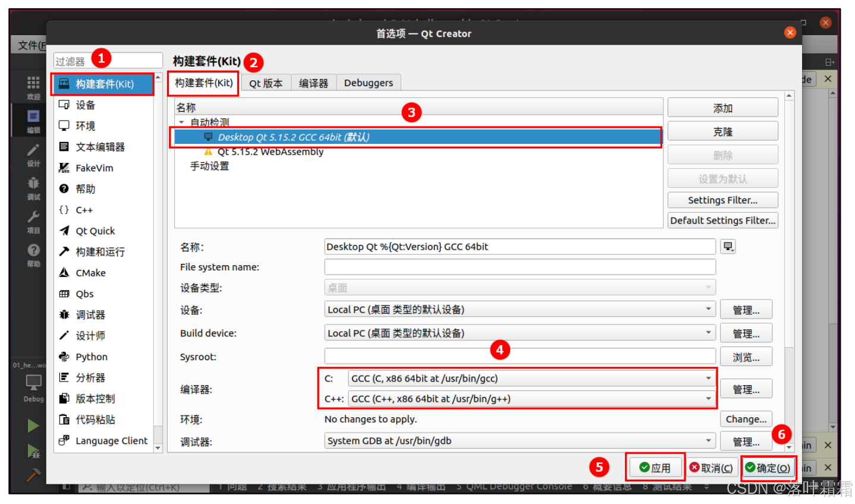Click the kit icon button beside 名称 field
The height and width of the screenshot is (504, 855).
(728, 247)
